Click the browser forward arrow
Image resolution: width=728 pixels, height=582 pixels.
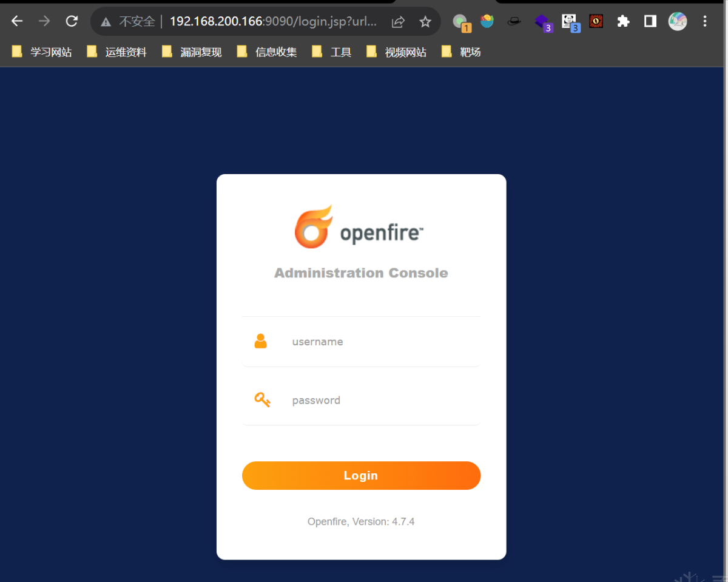coord(44,21)
